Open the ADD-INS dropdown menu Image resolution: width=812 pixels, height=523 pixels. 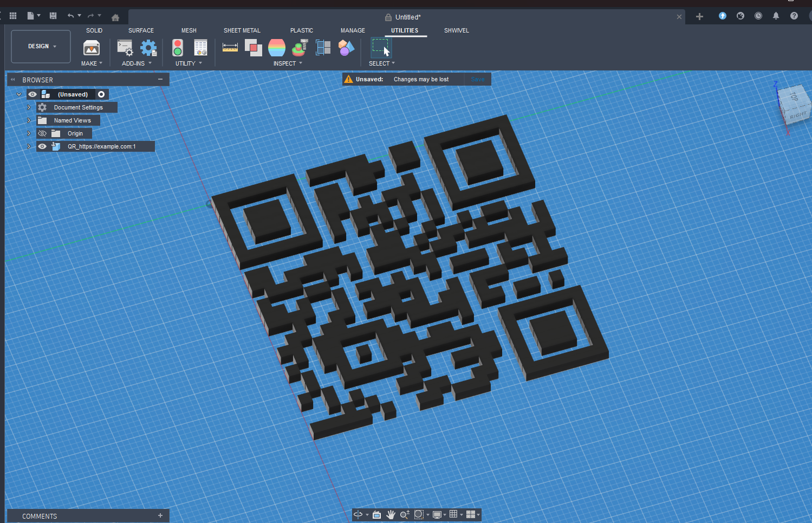137,63
